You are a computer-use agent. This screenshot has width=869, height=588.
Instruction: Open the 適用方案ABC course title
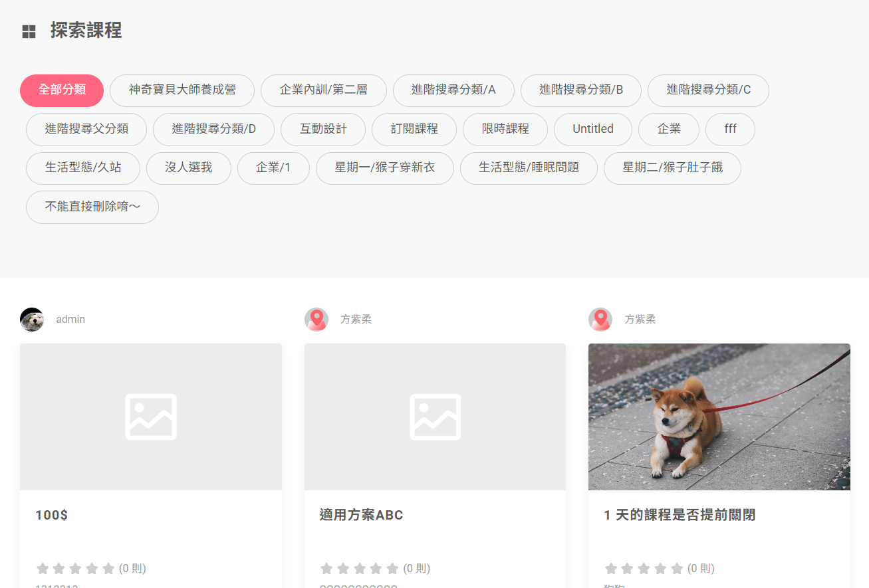click(361, 515)
